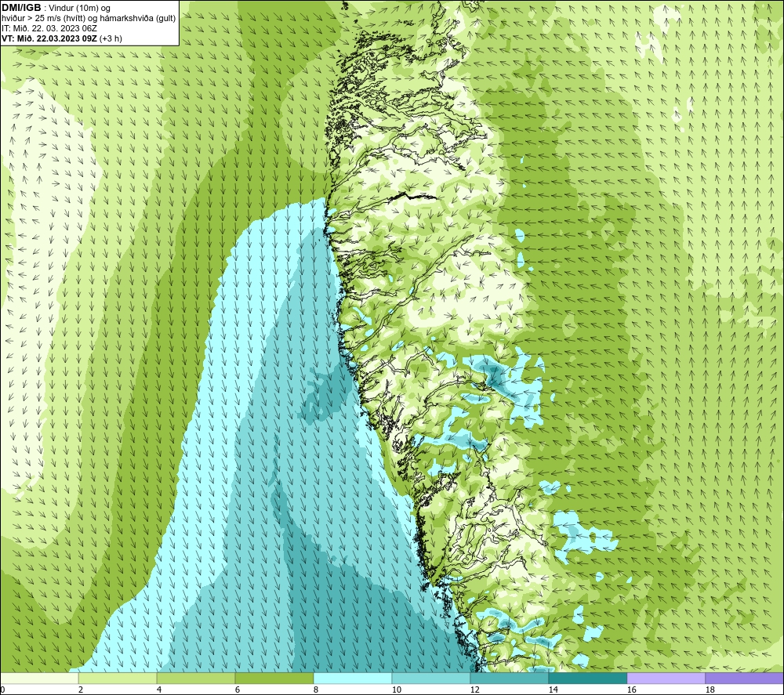Image resolution: width=784 pixels, height=695 pixels.
Task: Click the 16–18 m/s light purple legend swatch
Action: coord(666,678)
